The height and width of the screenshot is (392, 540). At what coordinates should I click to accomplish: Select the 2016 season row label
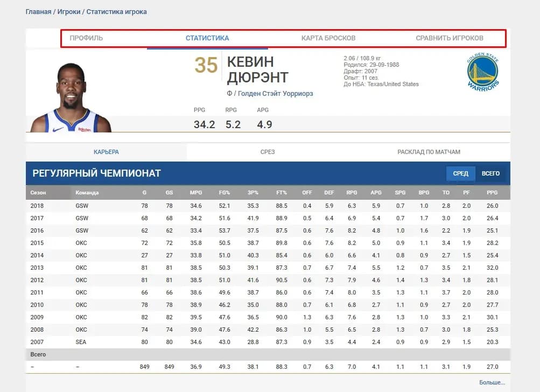tap(37, 230)
